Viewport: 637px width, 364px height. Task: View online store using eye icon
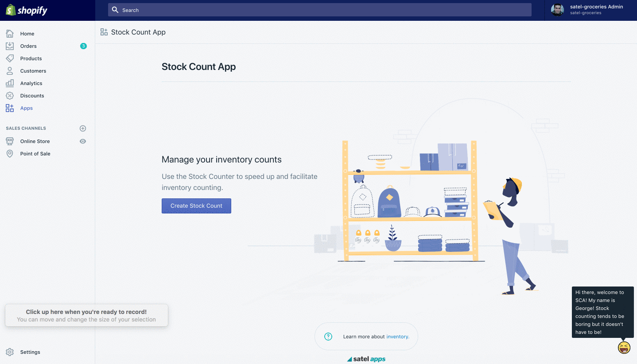click(x=83, y=141)
